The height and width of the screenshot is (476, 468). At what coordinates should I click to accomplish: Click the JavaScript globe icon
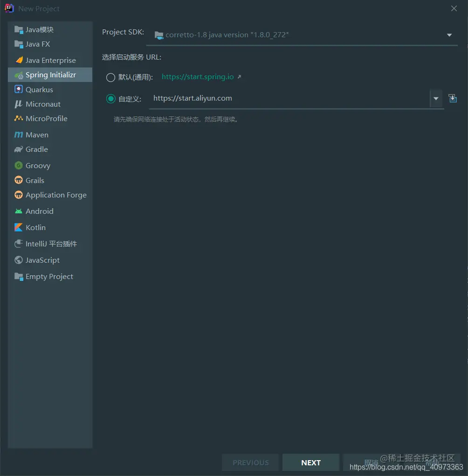(19, 260)
